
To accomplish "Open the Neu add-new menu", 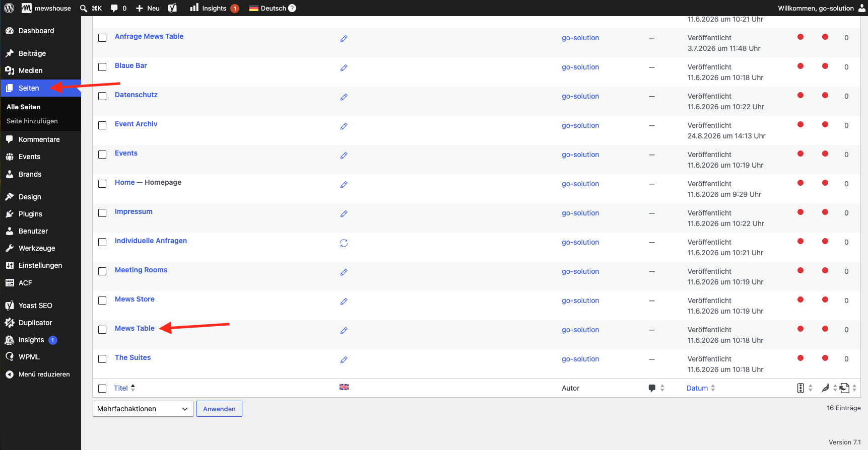I will point(148,8).
